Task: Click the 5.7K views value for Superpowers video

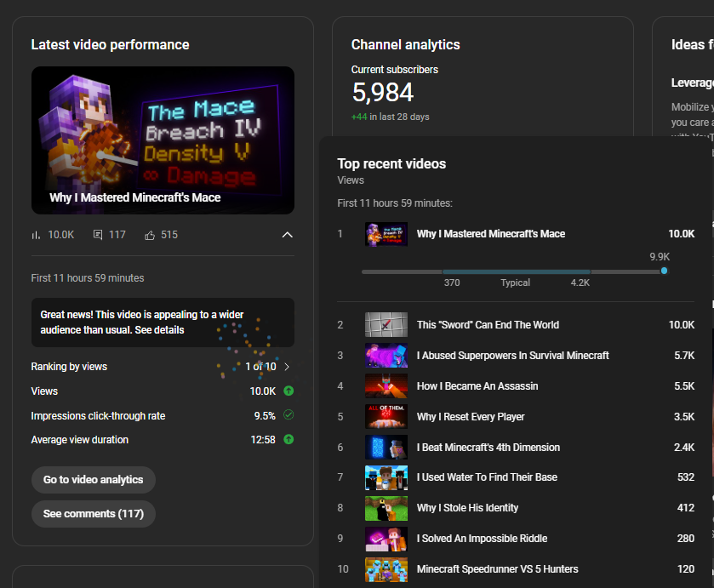Action: pos(684,355)
